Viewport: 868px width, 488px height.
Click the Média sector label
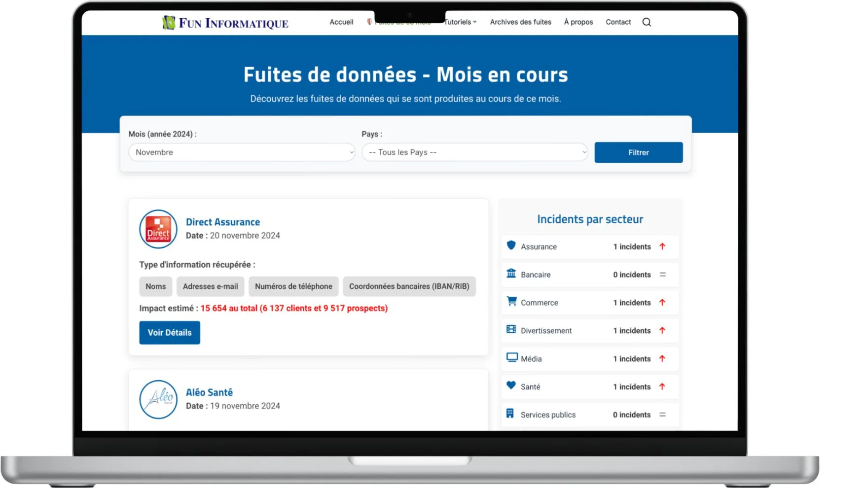pyautogui.click(x=531, y=359)
